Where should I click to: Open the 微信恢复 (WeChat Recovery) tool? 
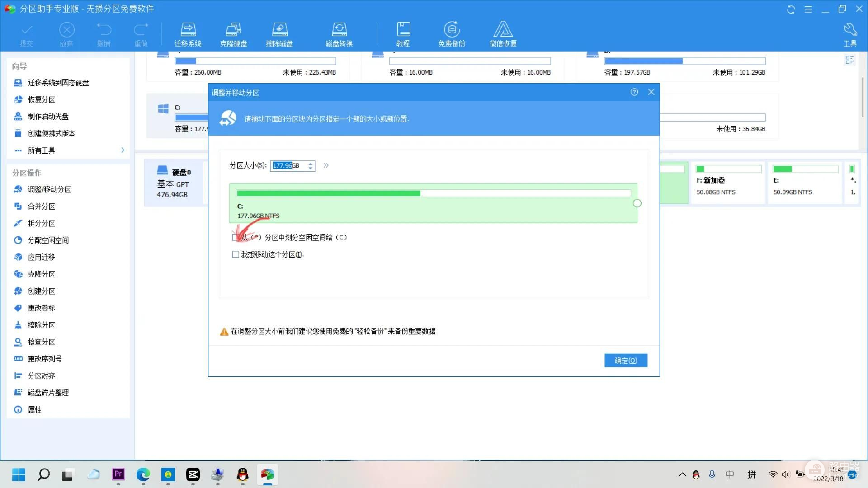(x=503, y=34)
